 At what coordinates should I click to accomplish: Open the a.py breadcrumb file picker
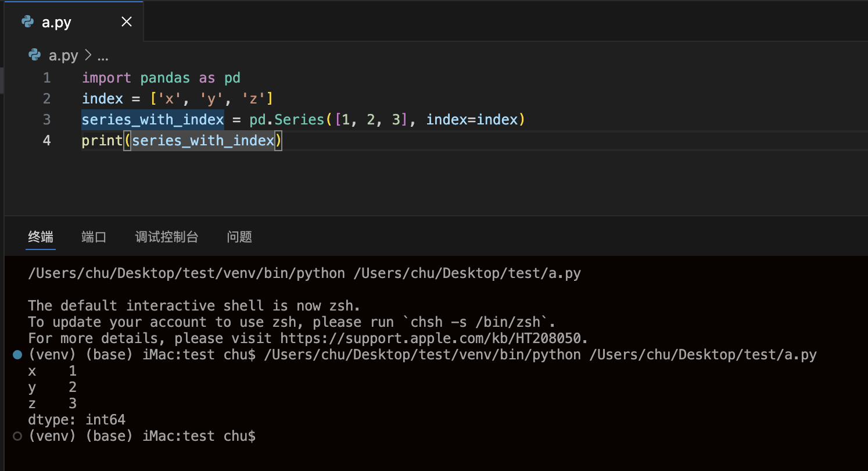pyautogui.click(x=63, y=55)
